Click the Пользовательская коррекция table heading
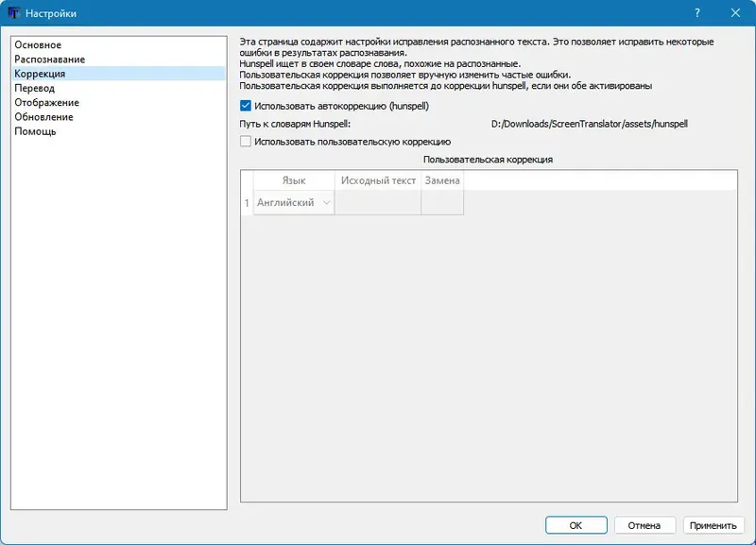This screenshot has height=545, width=756. coord(488,160)
